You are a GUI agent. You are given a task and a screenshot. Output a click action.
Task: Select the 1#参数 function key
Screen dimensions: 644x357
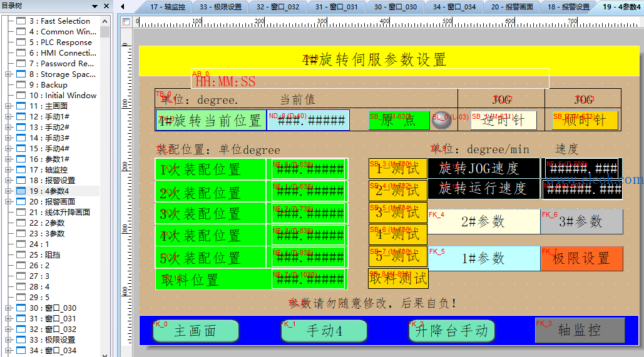click(x=484, y=258)
